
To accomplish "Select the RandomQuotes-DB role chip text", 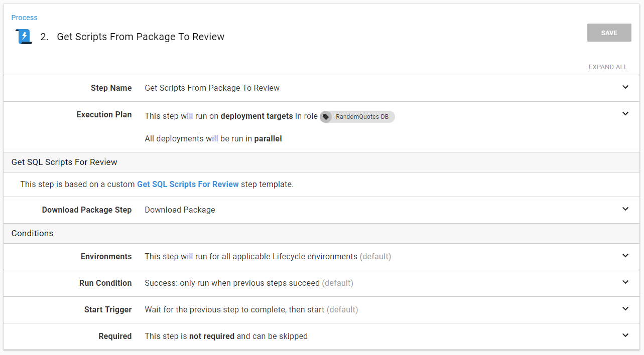I will (x=362, y=117).
